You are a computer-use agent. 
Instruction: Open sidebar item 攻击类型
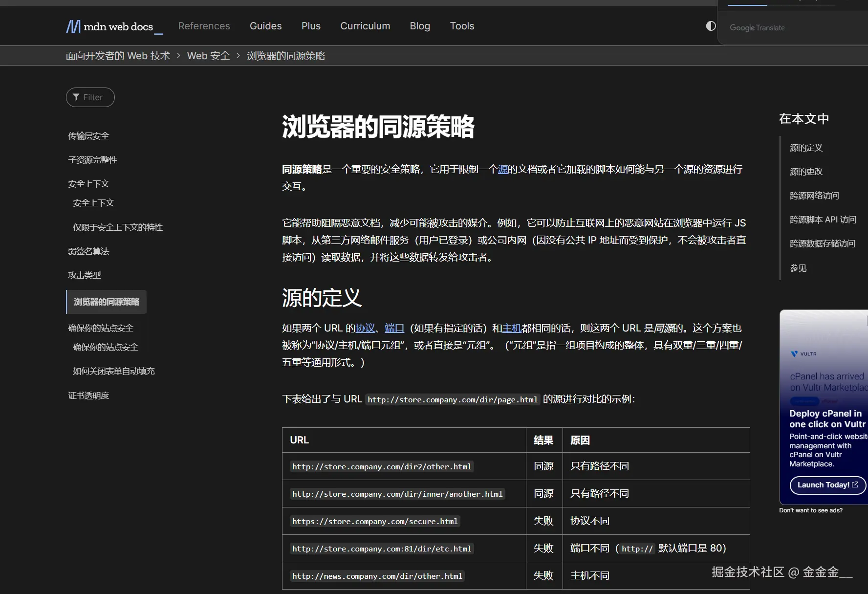[x=85, y=275]
